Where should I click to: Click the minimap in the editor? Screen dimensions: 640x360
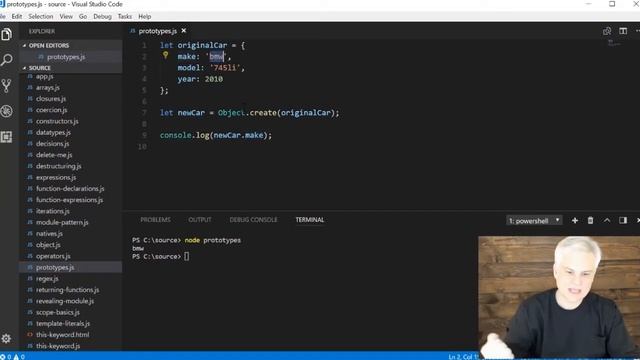614,43
